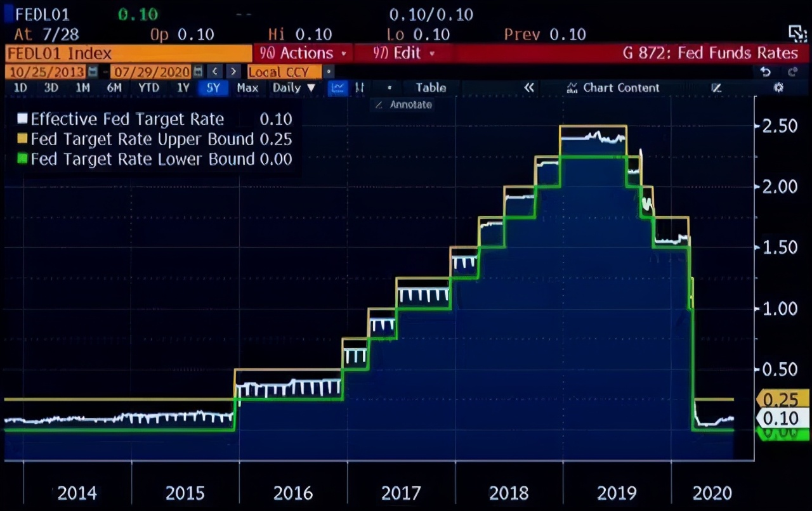Select the line chart type icon
Image resolution: width=812 pixels, height=511 pixels.
pos(338,88)
